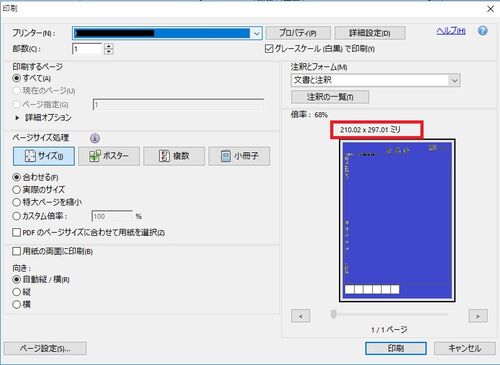Click the preview page slider handle
This screenshot has width=500, height=365.
[x=333, y=314]
